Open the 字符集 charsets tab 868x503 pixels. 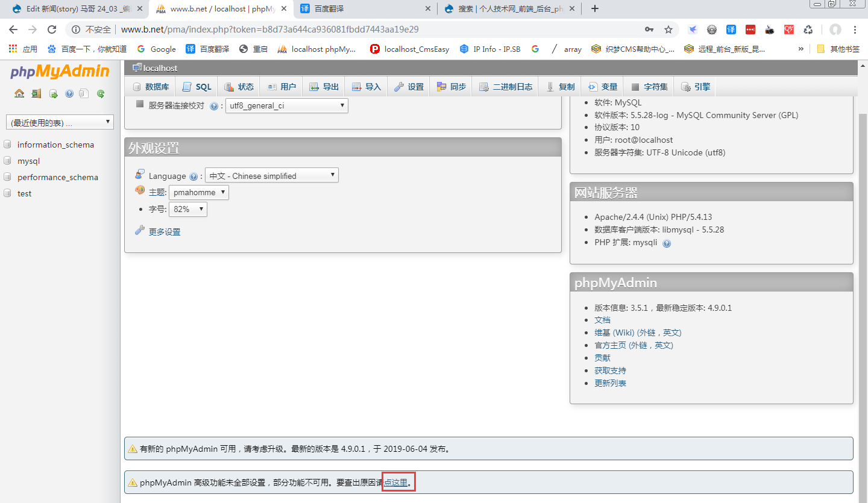[x=649, y=87]
